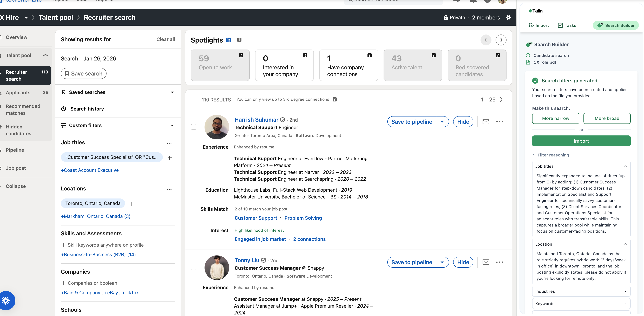Open Job titles more options ellipsis

pos(169,143)
